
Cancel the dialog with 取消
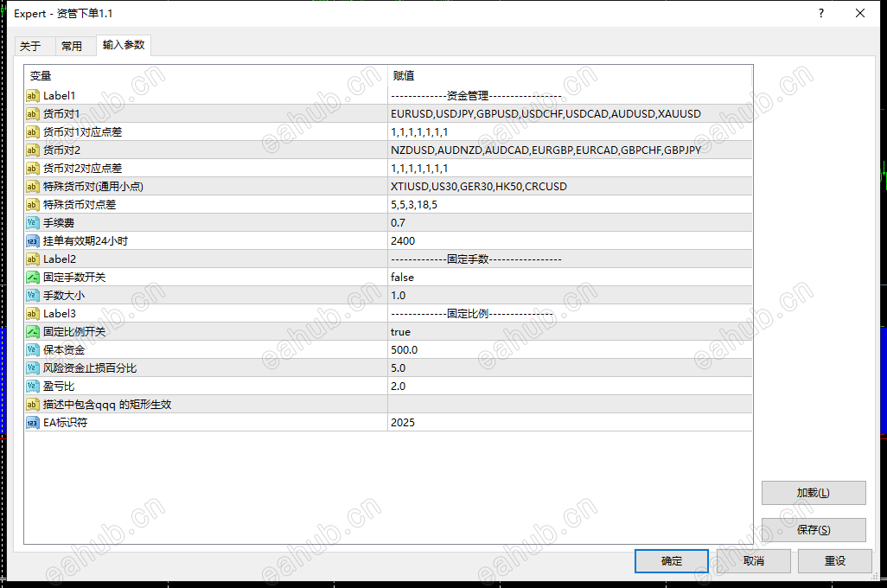point(754,561)
